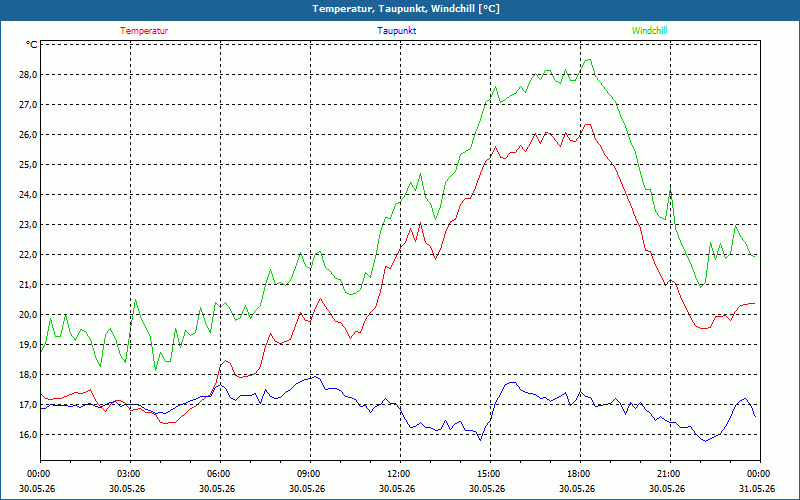Click the 15:00 time axis label
800x500 pixels.
(490, 474)
